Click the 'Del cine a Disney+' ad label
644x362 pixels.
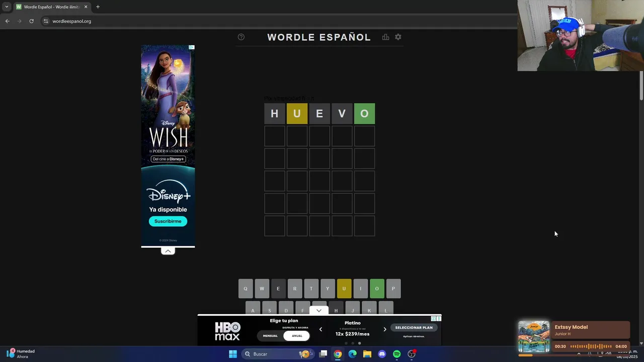[x=168, y=159]
